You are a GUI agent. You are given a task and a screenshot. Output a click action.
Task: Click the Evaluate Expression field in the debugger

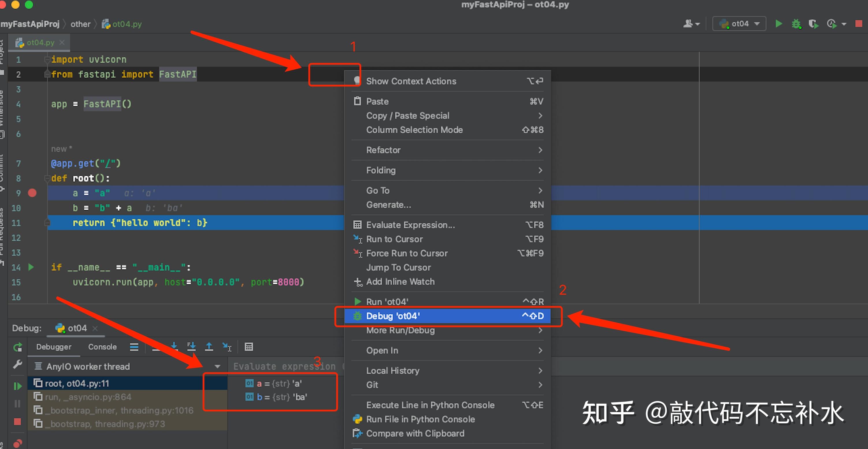pyautogui.click(x=286, y=366)
